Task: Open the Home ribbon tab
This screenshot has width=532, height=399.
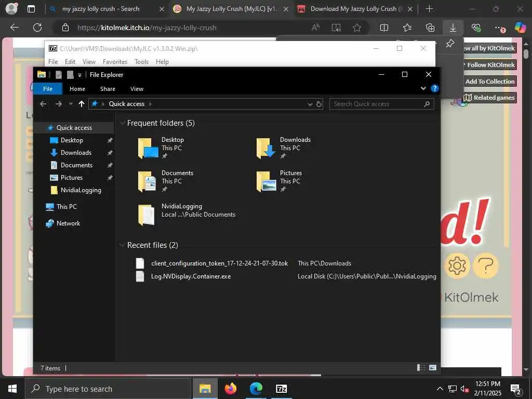Action: 77,88
